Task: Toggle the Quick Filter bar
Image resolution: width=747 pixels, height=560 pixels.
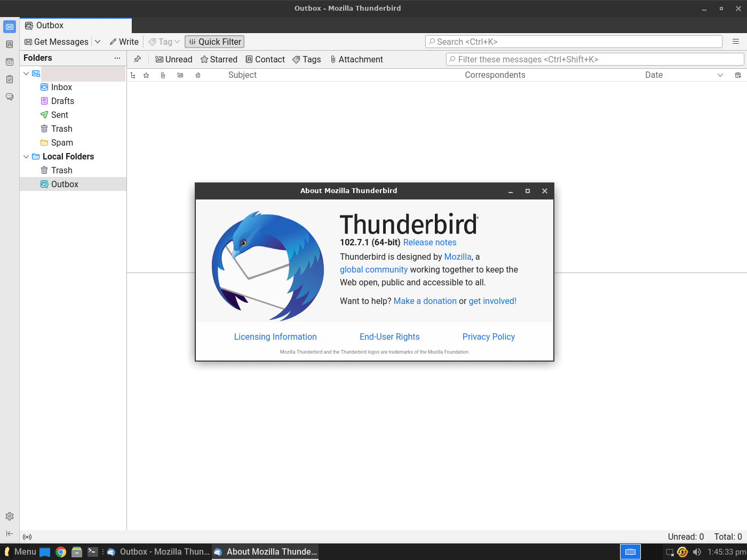Action: click(214, 41)
